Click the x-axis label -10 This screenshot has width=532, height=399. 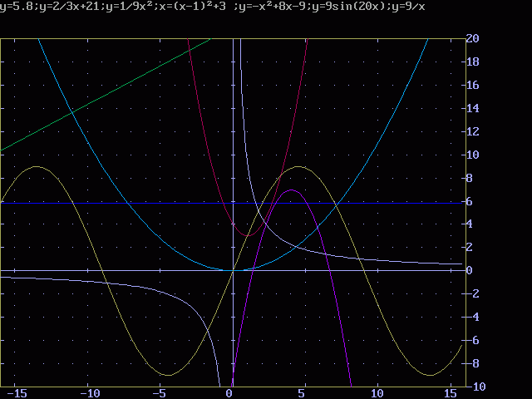point(88,393)
